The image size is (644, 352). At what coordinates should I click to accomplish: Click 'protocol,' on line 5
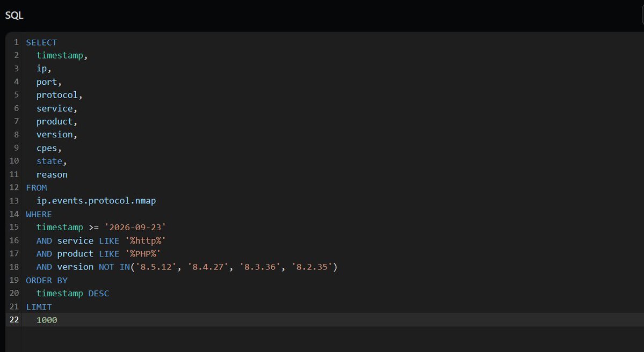(60, 95)
